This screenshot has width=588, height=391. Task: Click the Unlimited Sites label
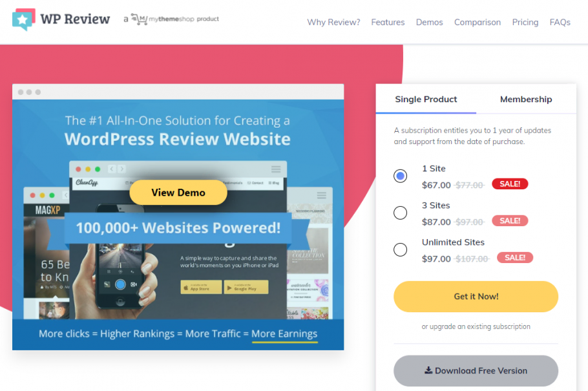pos(453,242)
